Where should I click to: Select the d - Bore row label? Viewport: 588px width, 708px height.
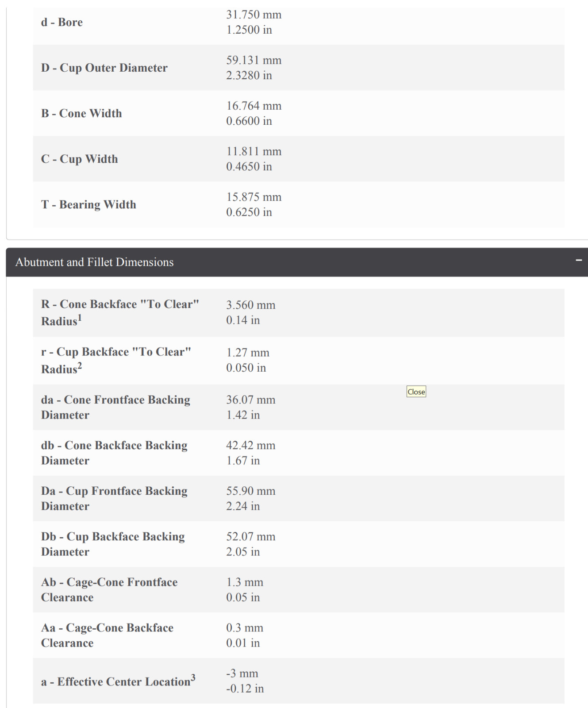(x=62, y=22)
